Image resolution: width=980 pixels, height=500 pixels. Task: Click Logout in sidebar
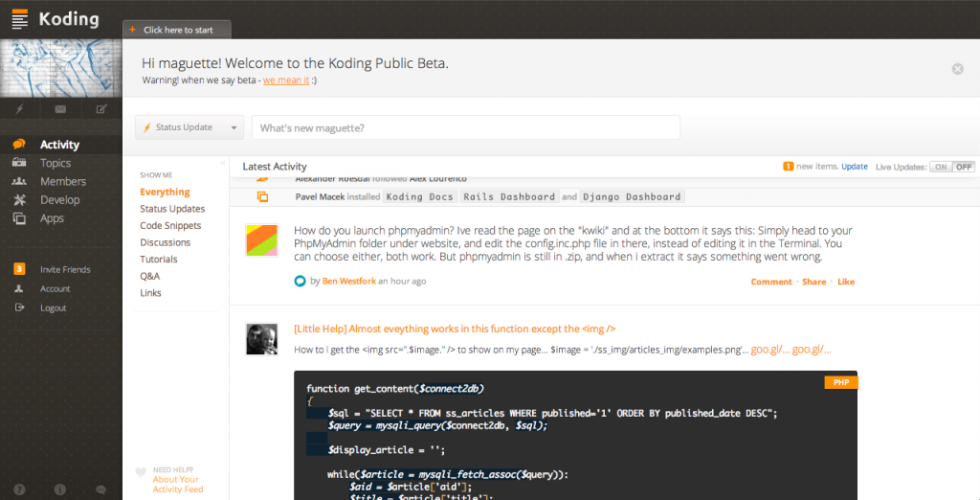[54, 307]
